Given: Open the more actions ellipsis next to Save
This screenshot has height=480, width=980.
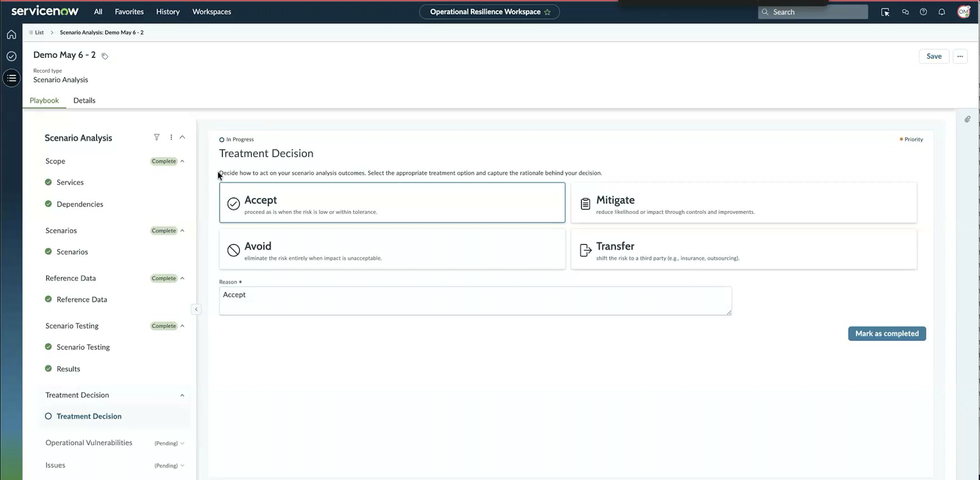Looking at the screenshot, I should coord(960,56).
